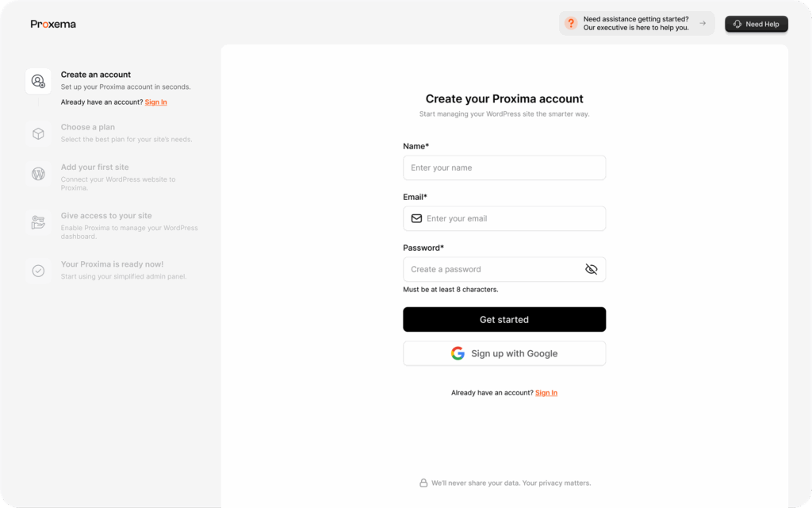The height and width of the screenshot is (508, 812).
Task: Click the Create an account user icon
Action: [38, 81]
